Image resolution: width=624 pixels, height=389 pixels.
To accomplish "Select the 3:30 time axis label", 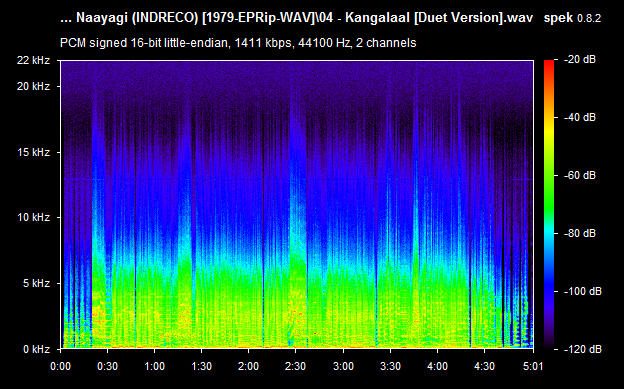I will 390,366.
